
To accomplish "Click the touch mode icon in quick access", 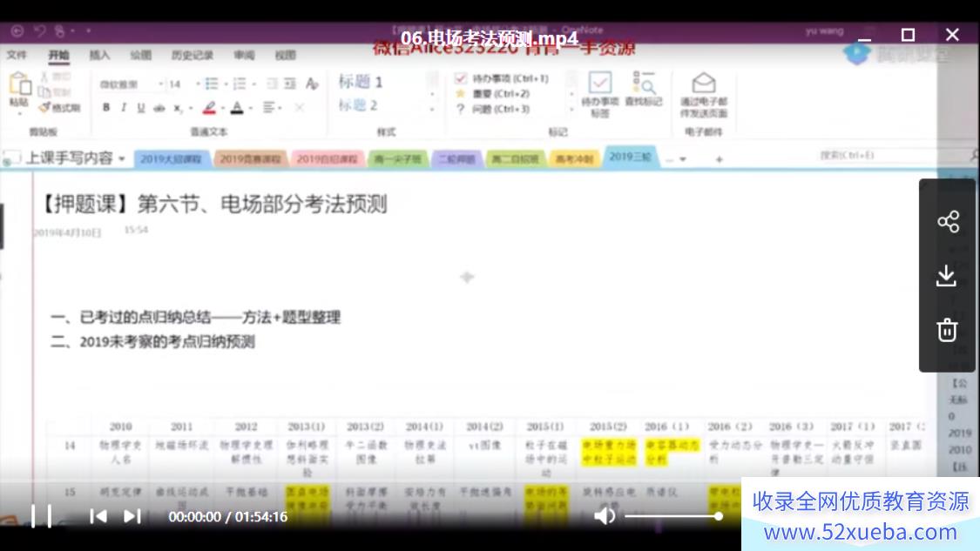I will 60,30.
